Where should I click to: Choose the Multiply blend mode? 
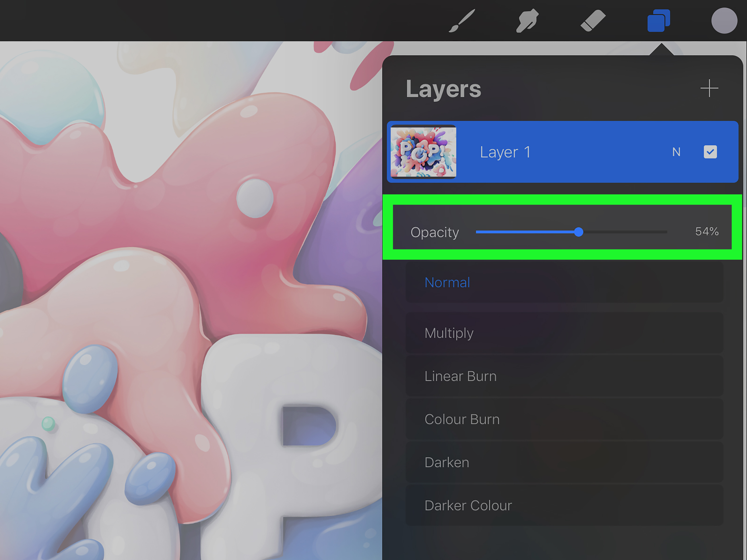pos(449,333)
